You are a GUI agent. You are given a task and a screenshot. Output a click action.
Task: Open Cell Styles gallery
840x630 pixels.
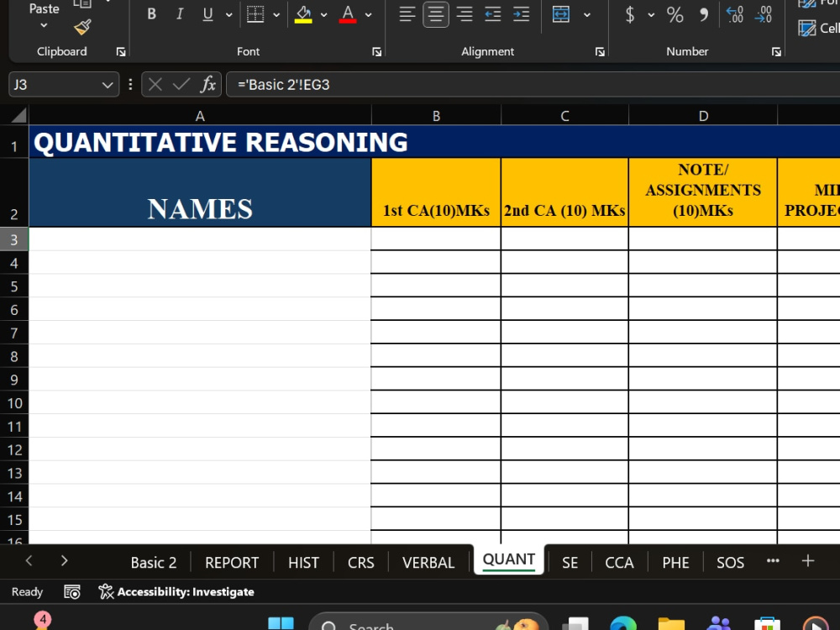(818, 28)
